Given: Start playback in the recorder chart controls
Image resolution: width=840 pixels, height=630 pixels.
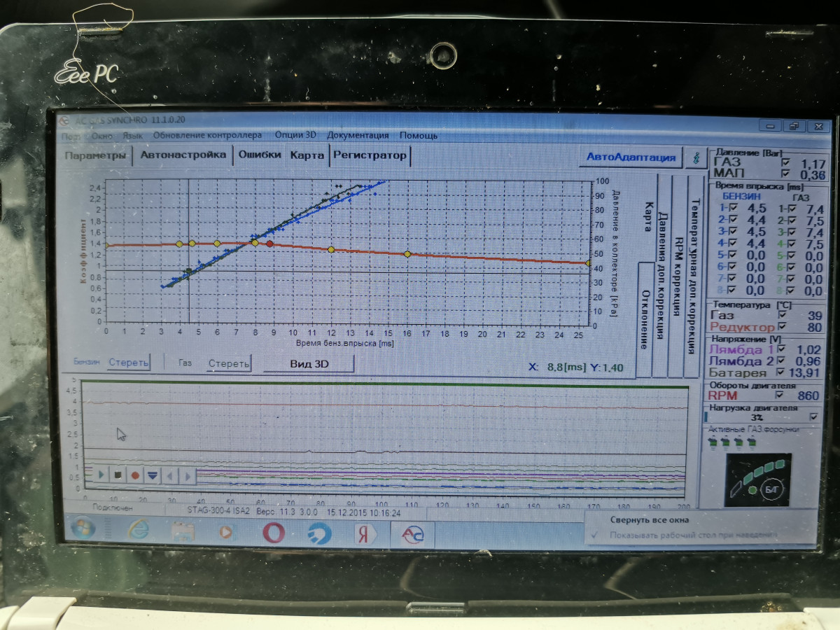Looking at the screenshot, I should click(x=101, y=475).
